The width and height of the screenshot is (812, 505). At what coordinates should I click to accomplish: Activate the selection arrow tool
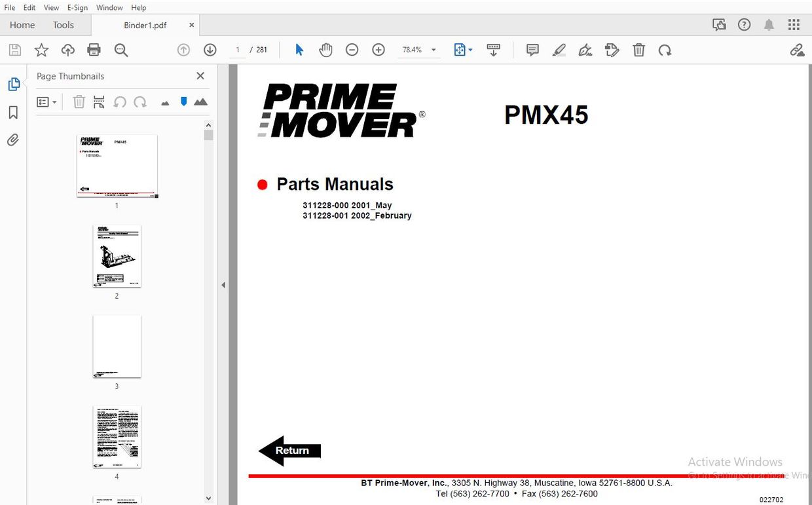click(299, 49)
